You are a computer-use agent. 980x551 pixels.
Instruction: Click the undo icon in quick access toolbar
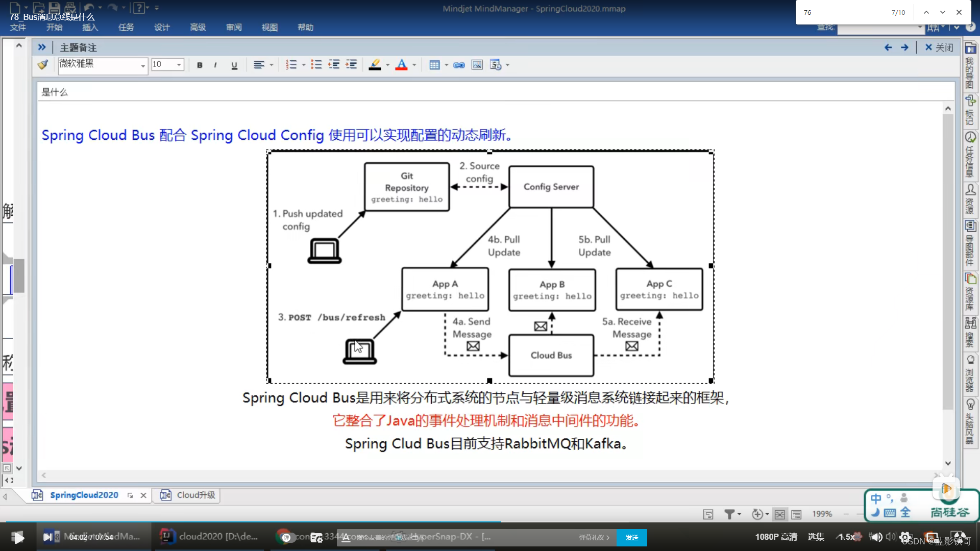89,8
